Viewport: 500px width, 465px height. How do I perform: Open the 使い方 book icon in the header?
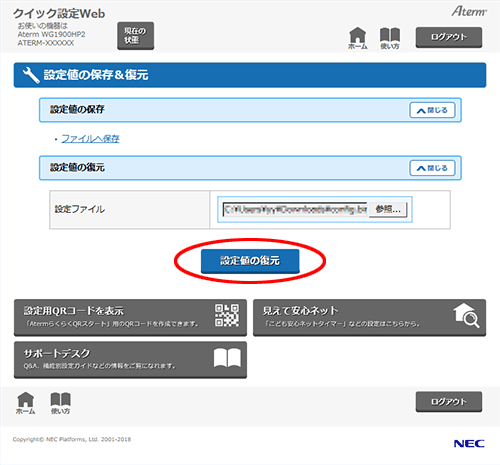(x=390, y=38)
